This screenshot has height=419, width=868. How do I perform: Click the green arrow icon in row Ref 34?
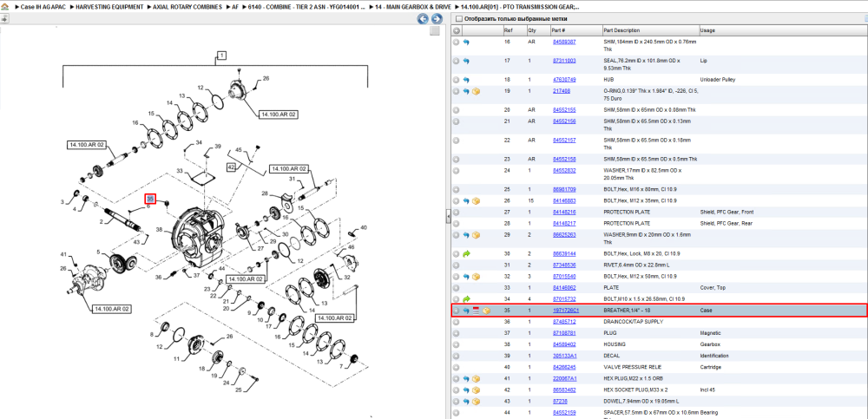466,299
